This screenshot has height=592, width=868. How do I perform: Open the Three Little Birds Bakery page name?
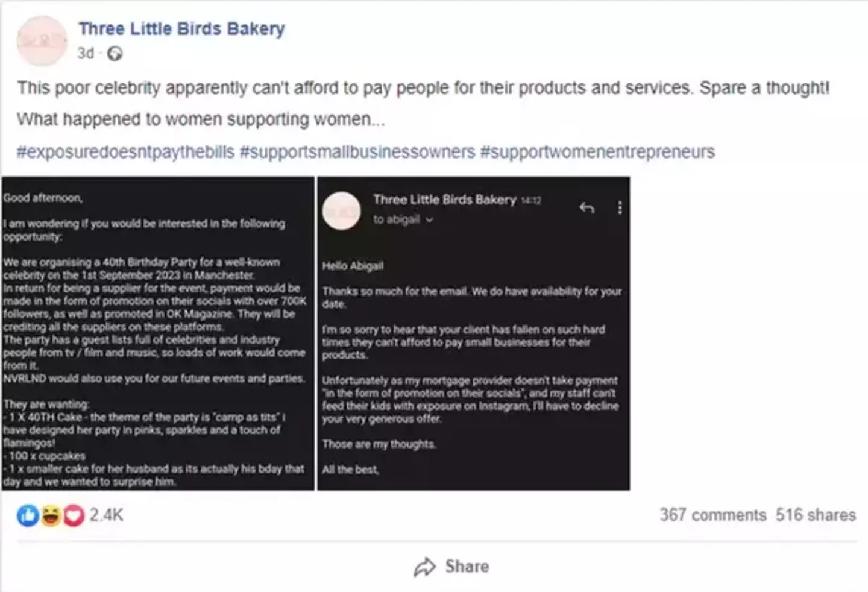point(181,28)
